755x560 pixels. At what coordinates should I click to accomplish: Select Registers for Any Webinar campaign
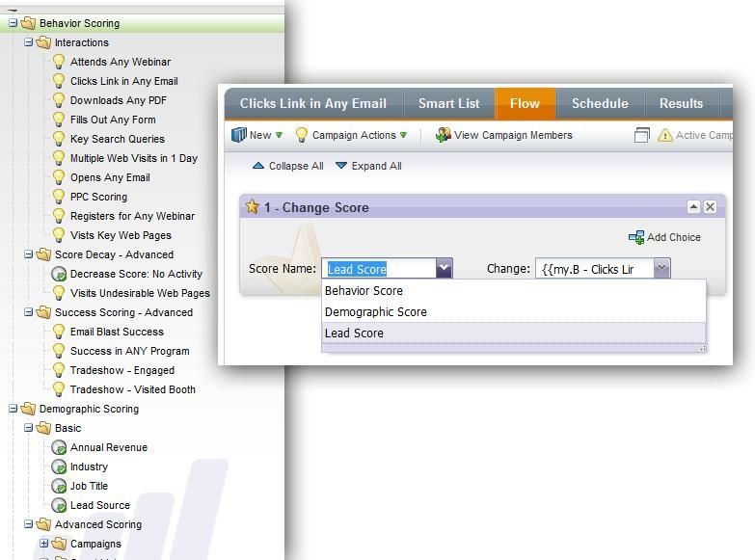tap(132, 216)
